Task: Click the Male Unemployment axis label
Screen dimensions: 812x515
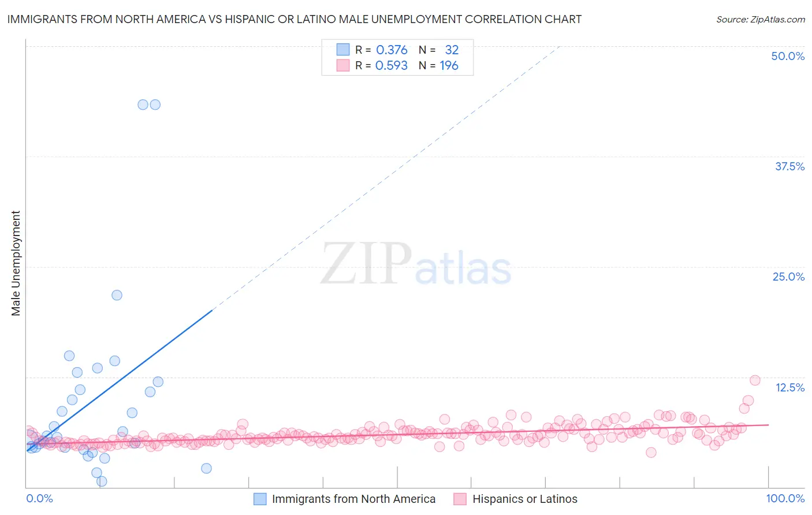Action: (x=16, y=263)
